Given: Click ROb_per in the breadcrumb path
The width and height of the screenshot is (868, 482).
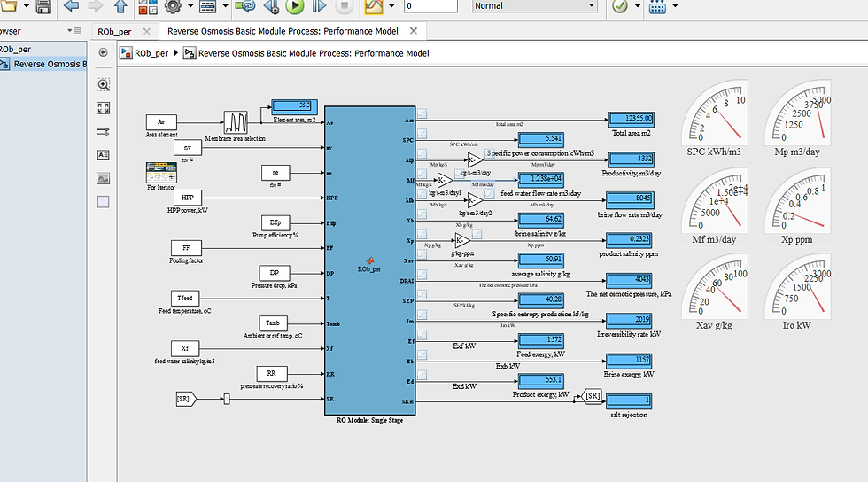Looking at the screenshot, I should pyautogui.click(x=151, y=53).
